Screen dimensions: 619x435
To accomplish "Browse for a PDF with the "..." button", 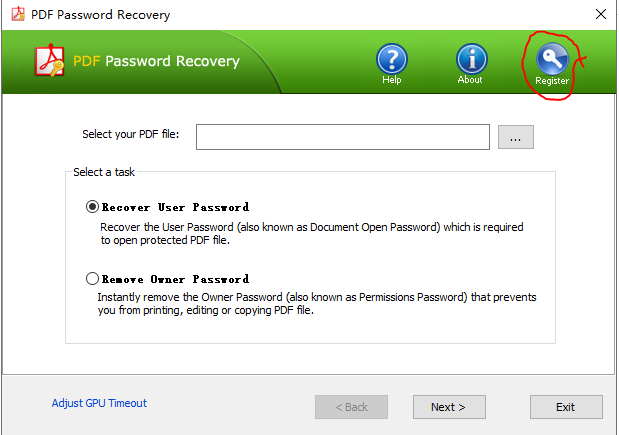I will [x=515, y=138].
